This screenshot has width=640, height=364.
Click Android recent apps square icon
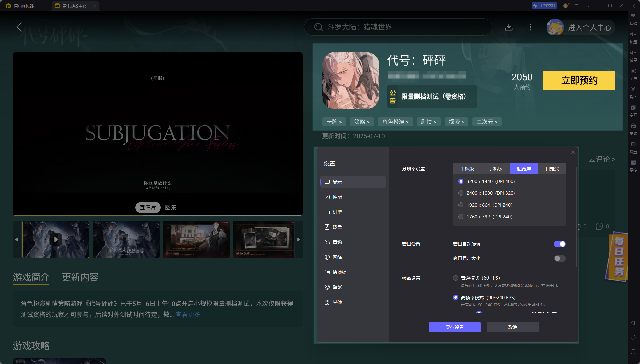pyautogui.click(x=633, y=352)
